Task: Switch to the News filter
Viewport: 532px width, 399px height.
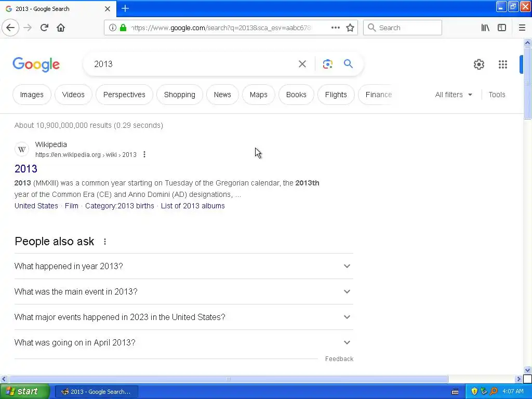Action: [x=222, y=95]
